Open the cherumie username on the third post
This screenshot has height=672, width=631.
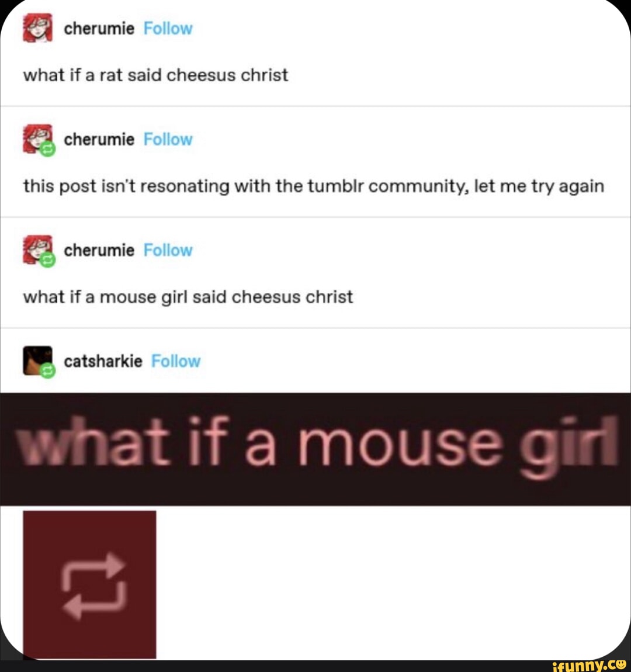pos(99,250)
